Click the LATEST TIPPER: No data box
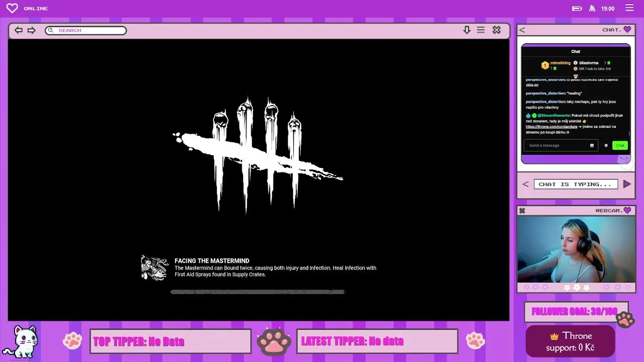This screenshot has height=362, width=644. 377,341
